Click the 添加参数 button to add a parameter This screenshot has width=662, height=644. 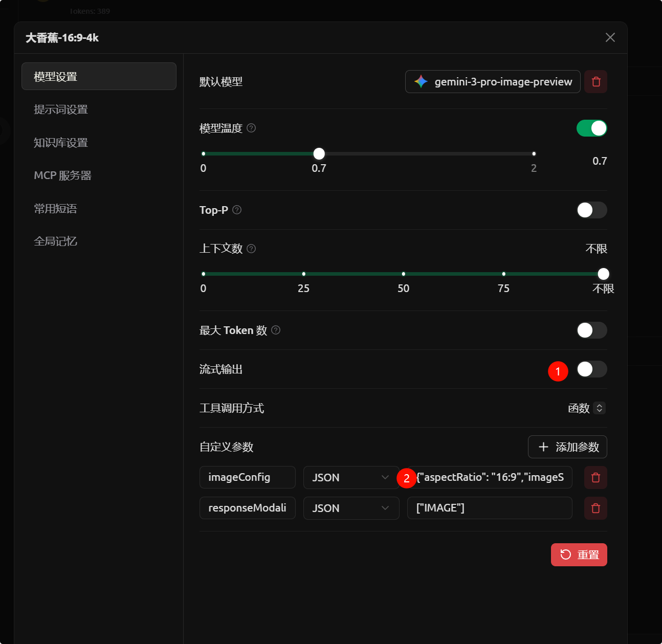(567, 447)
